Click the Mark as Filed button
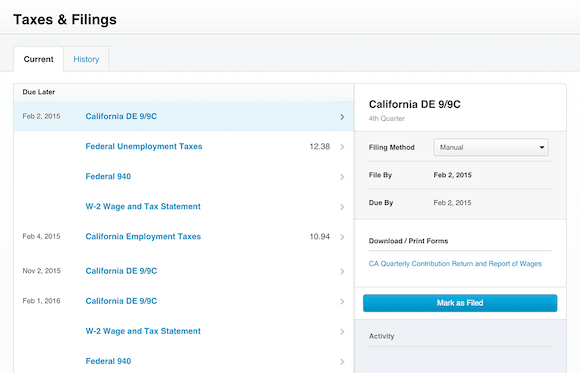This screenshot has height=373, width=580. (460, 303)
